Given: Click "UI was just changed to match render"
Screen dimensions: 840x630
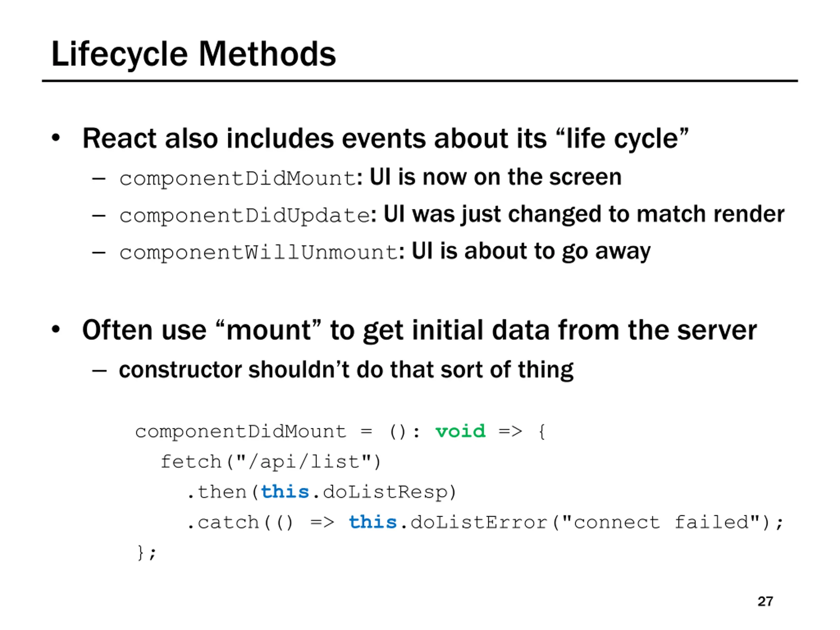Looking at the screenshot, I should pos(584,214).
